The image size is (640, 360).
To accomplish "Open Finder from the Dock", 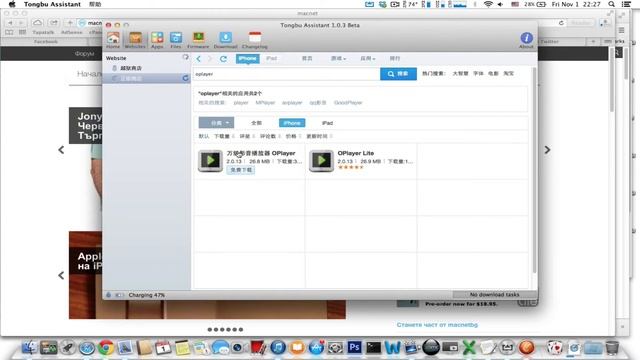I will coord(29,347).
